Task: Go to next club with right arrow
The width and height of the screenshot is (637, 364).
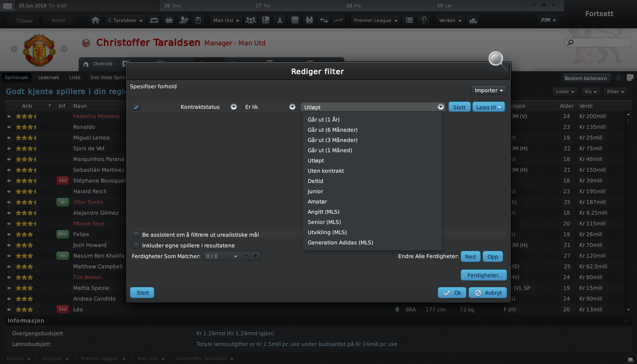Action: [64, 49]
